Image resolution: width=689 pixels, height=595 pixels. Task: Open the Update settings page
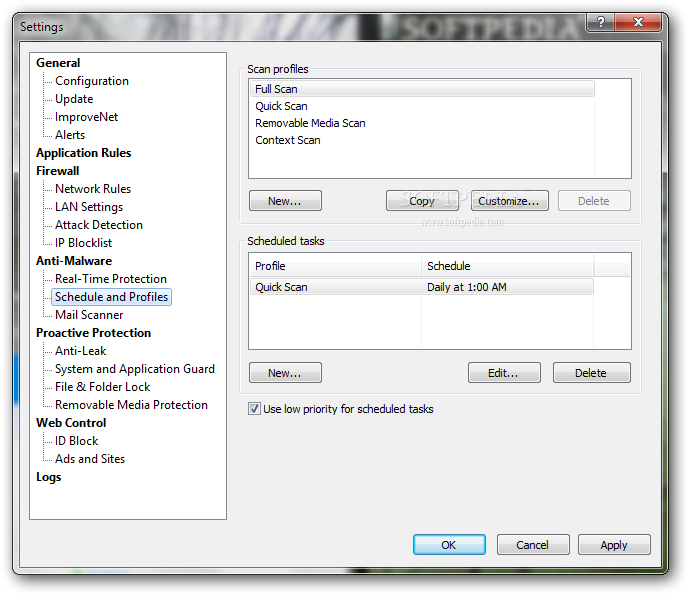[x=74, y=99]
